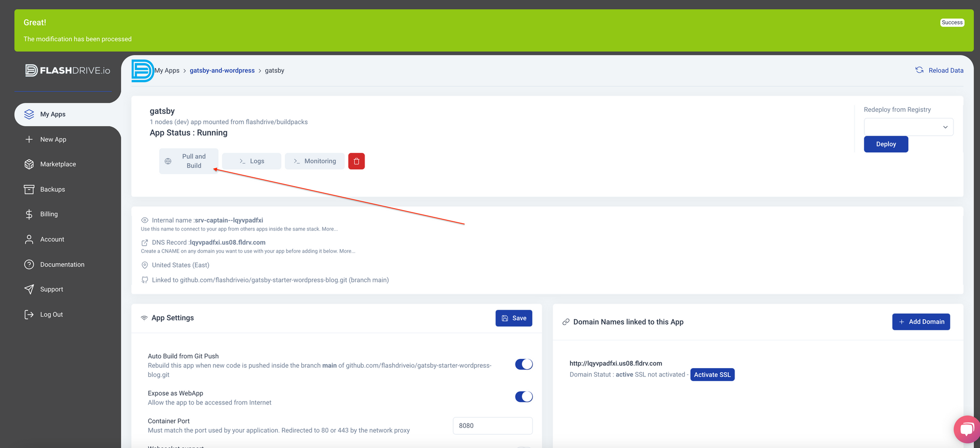The height and width of the screenshot is (448, 980).
Task: Click the Reload Data refresh icon
Action: tap(919, 70)
